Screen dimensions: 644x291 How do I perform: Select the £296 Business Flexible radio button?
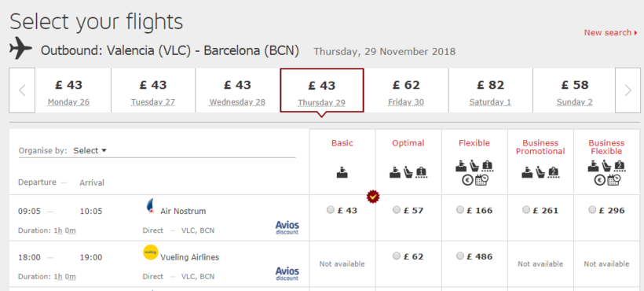click(592, 210)
